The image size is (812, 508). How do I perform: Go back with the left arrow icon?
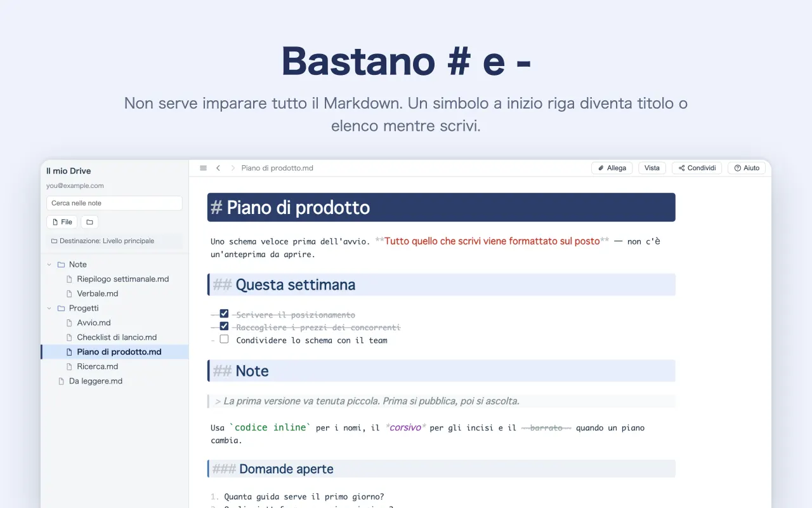coord(218,168)
